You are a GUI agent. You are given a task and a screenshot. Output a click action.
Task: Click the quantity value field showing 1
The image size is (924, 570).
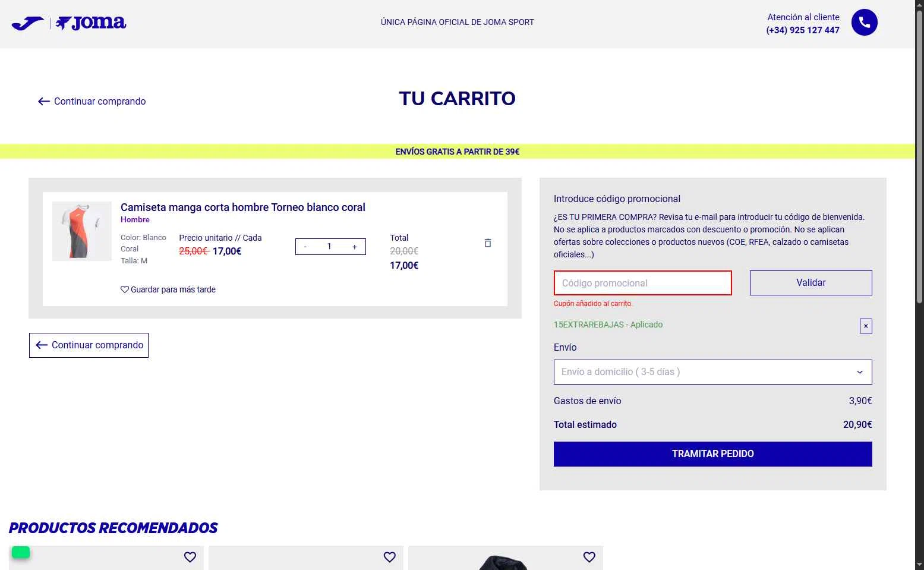[x=329, y=247]
